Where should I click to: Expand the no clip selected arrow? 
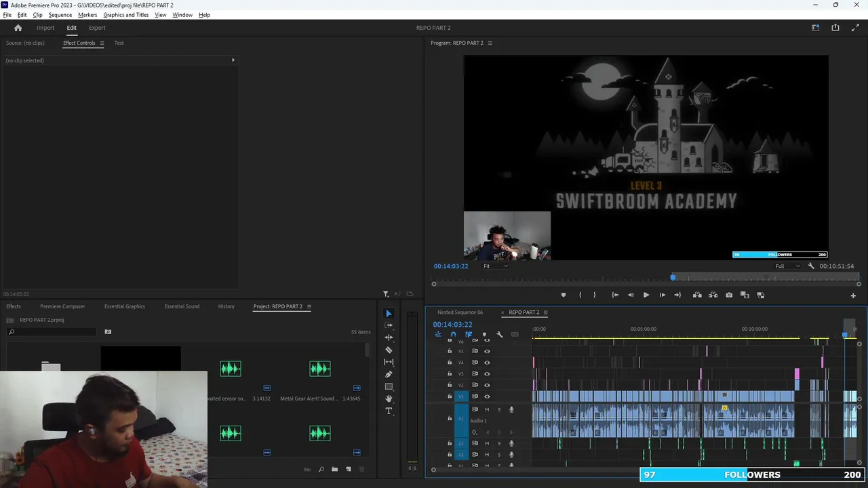[233, 60]
